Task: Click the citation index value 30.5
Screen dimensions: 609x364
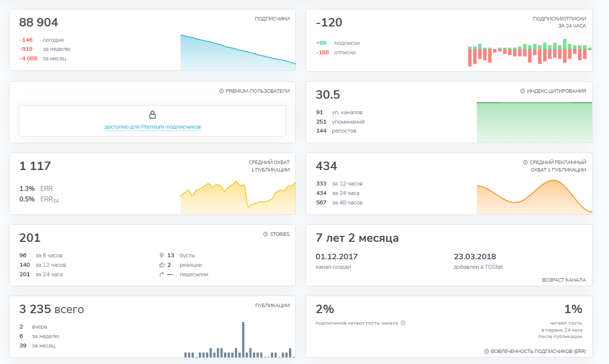Action: (x=328, y=95)
